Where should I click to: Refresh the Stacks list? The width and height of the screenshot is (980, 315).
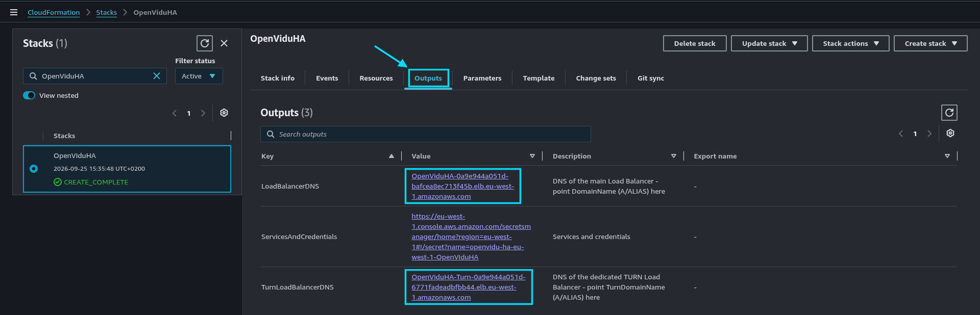tap(205, 43)
